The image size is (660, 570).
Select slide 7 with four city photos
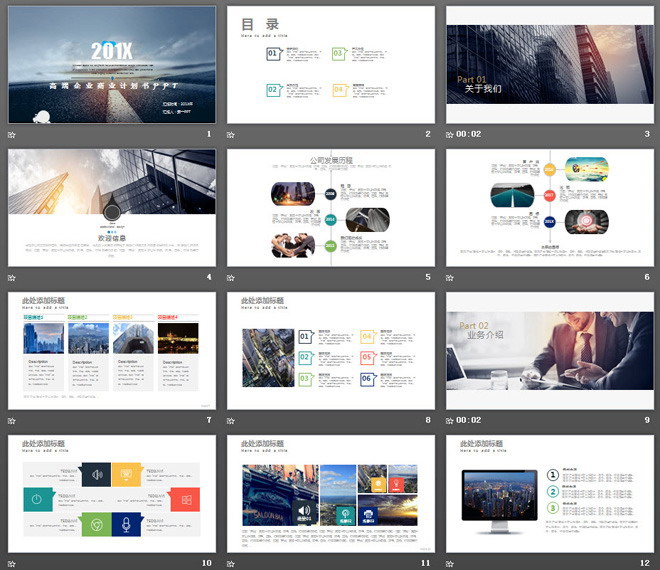(x=112, y=351)
